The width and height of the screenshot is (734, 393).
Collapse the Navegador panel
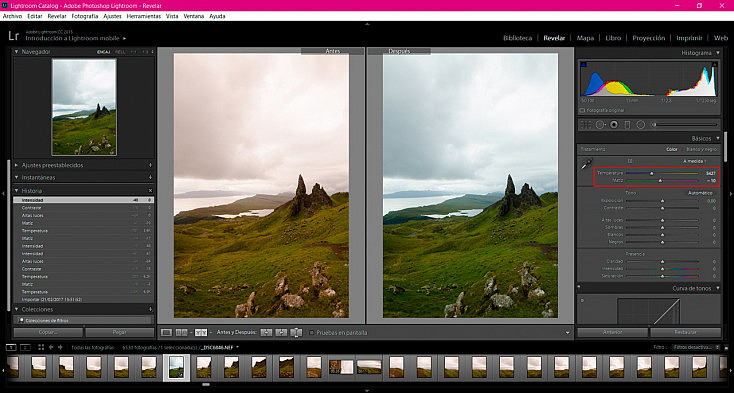coord(16,51)
